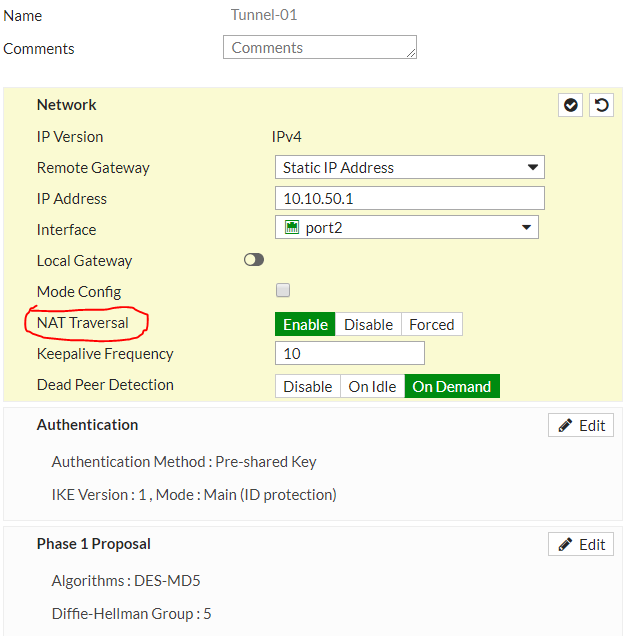The height and width of the screenshot is (636, 628).
Task: Check the Mode Config checkbox
Action: tap(283, 290)
